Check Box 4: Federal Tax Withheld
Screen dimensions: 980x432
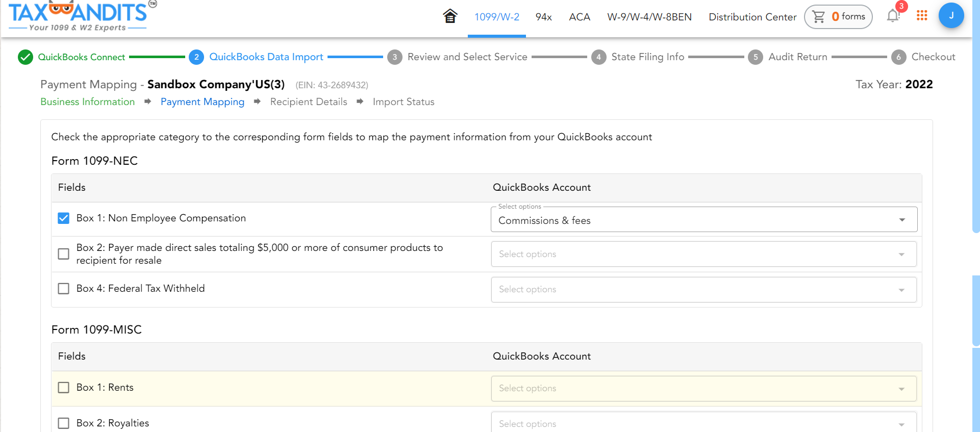(x=64, y=289)
